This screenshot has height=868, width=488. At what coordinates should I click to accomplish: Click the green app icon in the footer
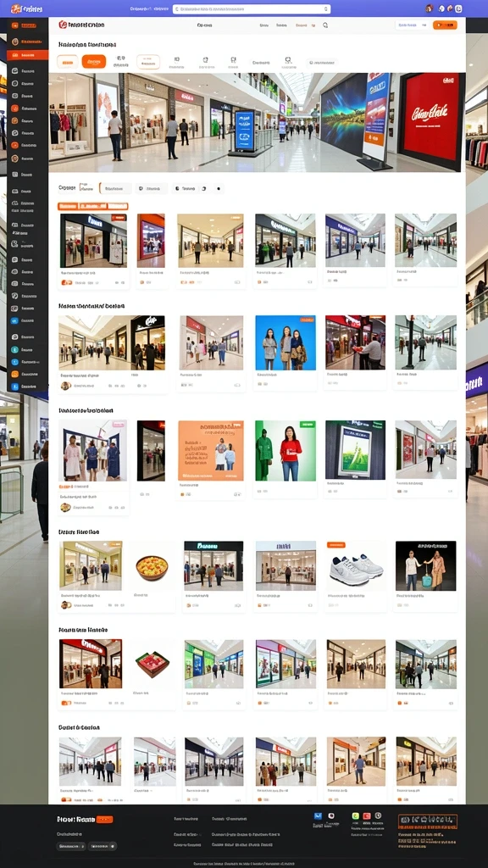(356, 815)
